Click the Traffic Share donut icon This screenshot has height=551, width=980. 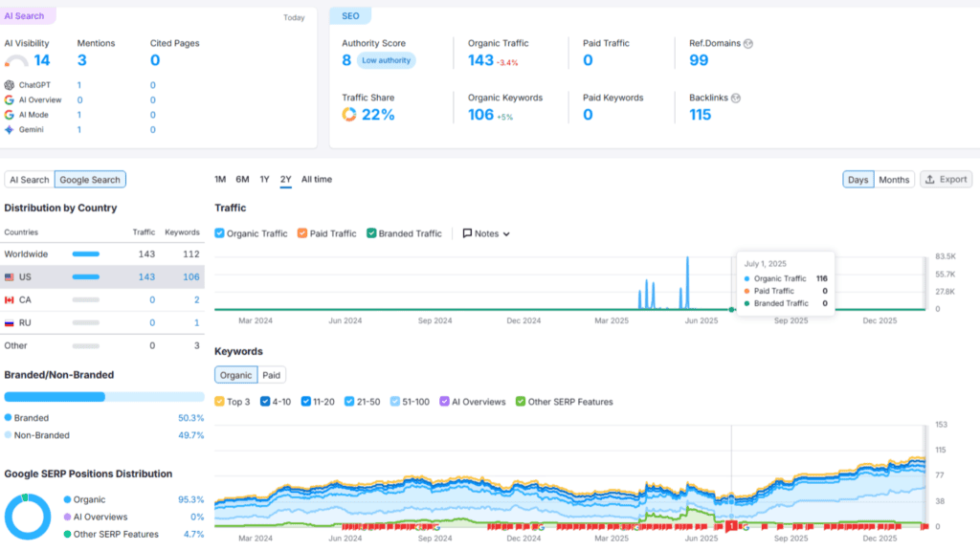347,113
